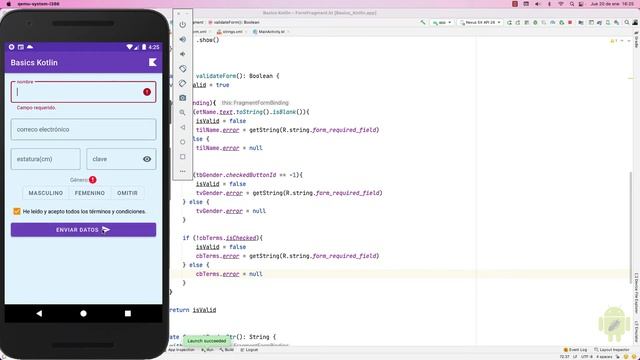
Task: Open the Logcat tool window tab
Action: point(249,350)
